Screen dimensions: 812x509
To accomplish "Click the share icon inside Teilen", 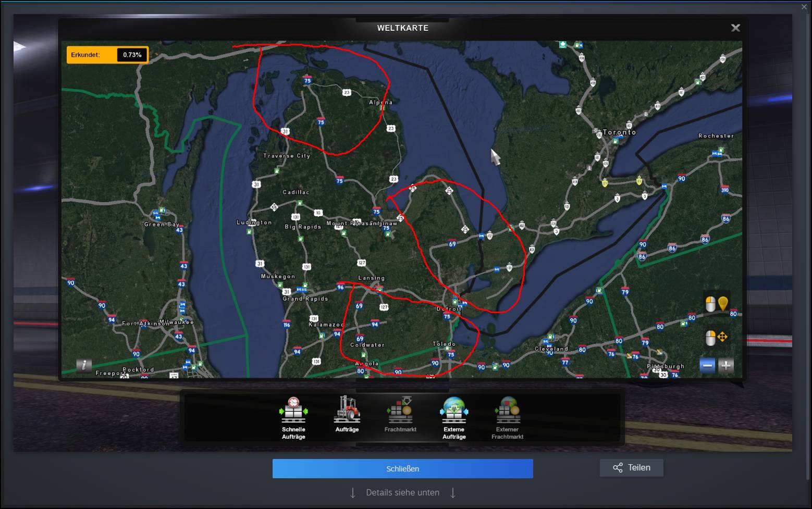I will (618, 468).
